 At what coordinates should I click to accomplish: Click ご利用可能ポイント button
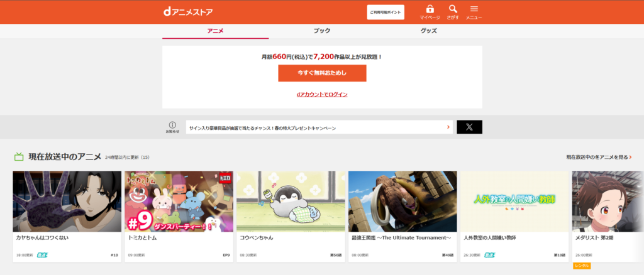pos(386,12)
